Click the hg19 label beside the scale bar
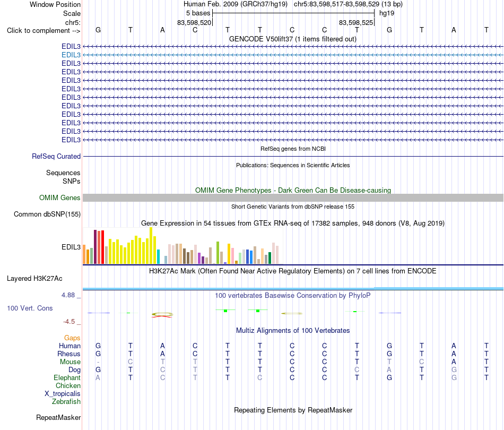The height and width of the screenshot is (430, 504). coord(387,13)
